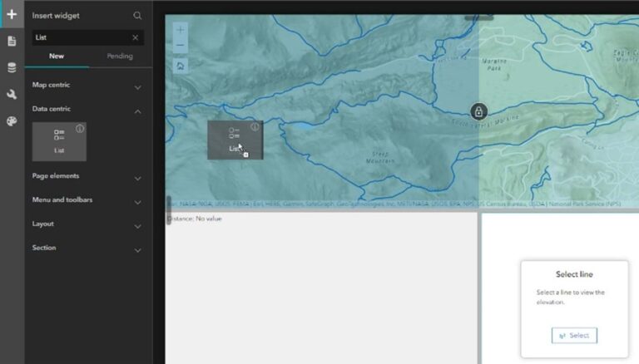Show info for sidebar List widget
The width and height of the screenshot is (639, 364).
(80, 129)
